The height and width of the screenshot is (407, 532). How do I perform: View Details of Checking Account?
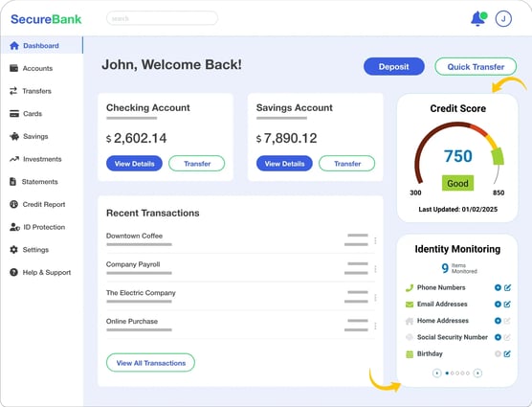pos(134,164)
